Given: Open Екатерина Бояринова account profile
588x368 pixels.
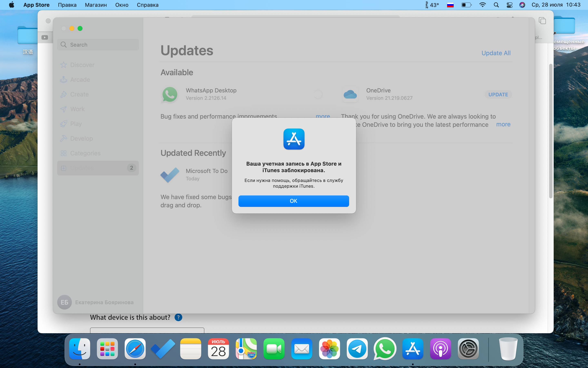Looking at the screenshot, I should tap(96, 302).
